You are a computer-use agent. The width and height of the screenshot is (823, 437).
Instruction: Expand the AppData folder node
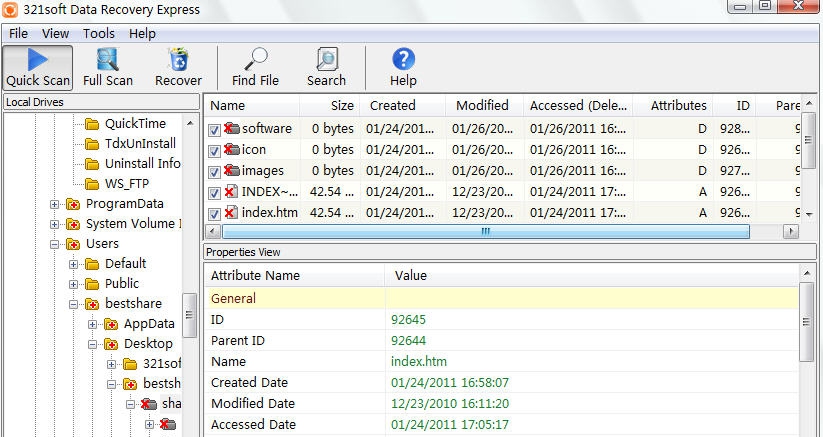pos(93,324)
